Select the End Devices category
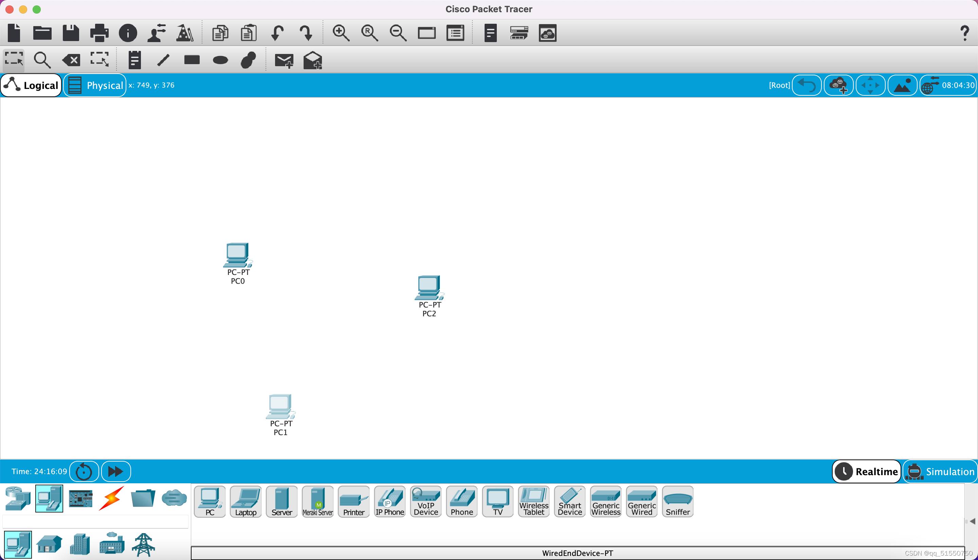The image size is (978, 560). (x=49, y=499)
